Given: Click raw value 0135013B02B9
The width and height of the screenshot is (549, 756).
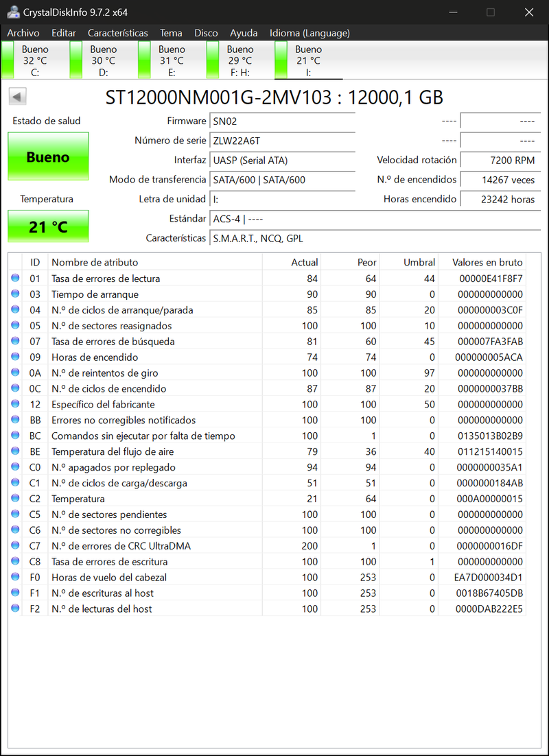Looking at the screenshot, I should [x=490, y=436].
